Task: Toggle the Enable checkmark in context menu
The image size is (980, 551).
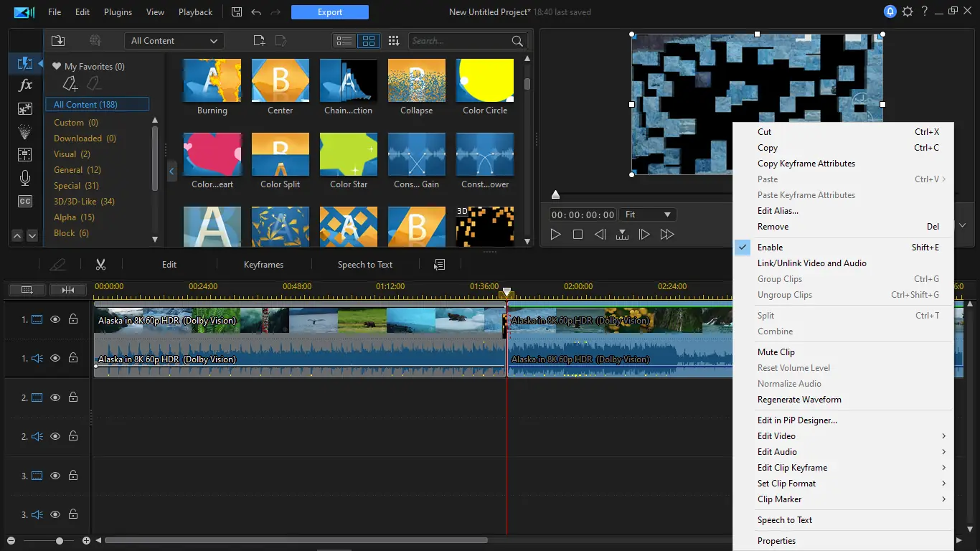Action: pyautogui.click(x=770, y=248)
